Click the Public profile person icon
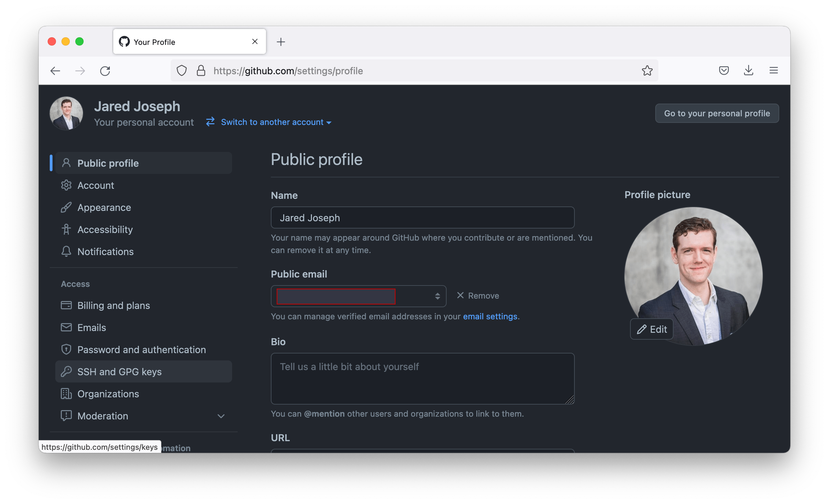 [x=66, y=163]
